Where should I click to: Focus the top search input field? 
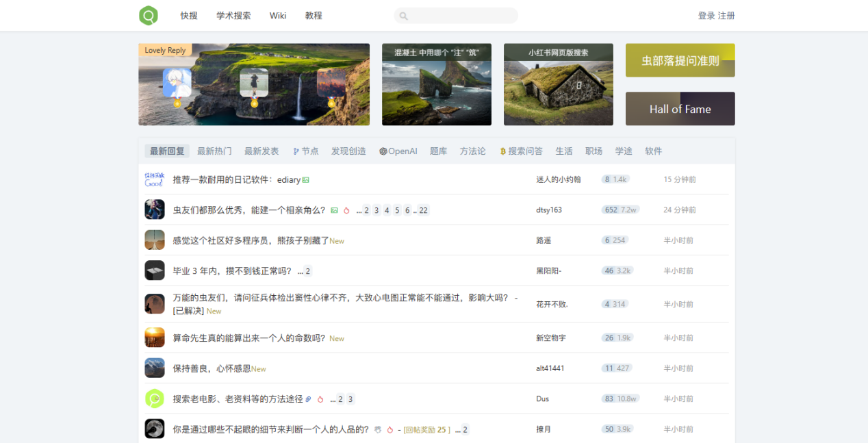pyautogui.click(x=456, y=16)
